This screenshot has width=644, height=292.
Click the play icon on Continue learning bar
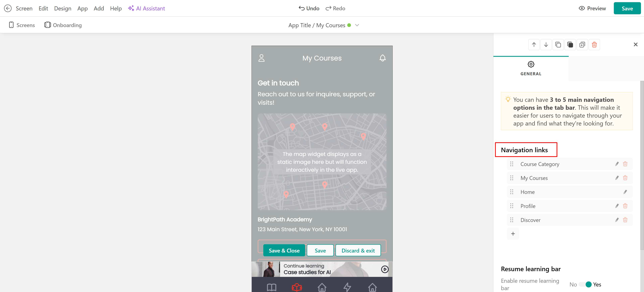[x=385, y=269]
